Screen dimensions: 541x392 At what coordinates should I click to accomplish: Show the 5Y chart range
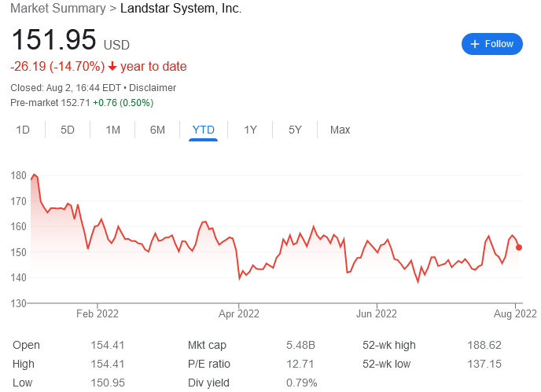(x=295, y=130)
